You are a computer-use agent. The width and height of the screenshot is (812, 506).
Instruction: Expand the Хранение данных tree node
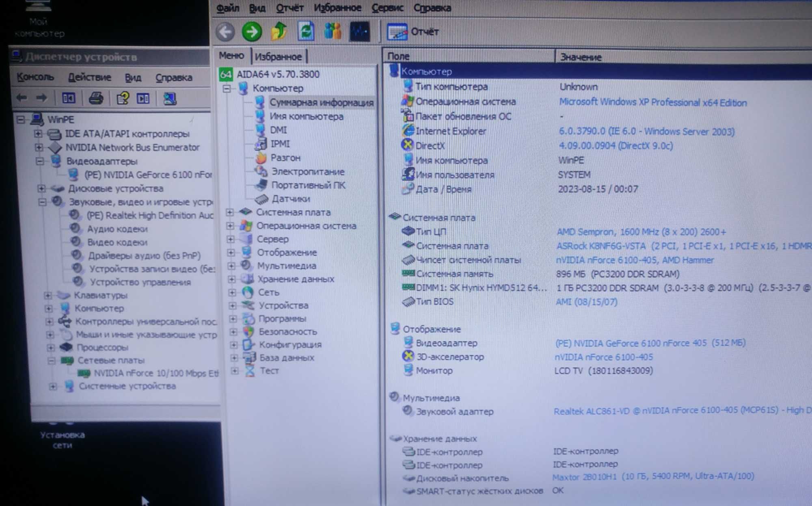pyautogui.click(x=232, y=279)
